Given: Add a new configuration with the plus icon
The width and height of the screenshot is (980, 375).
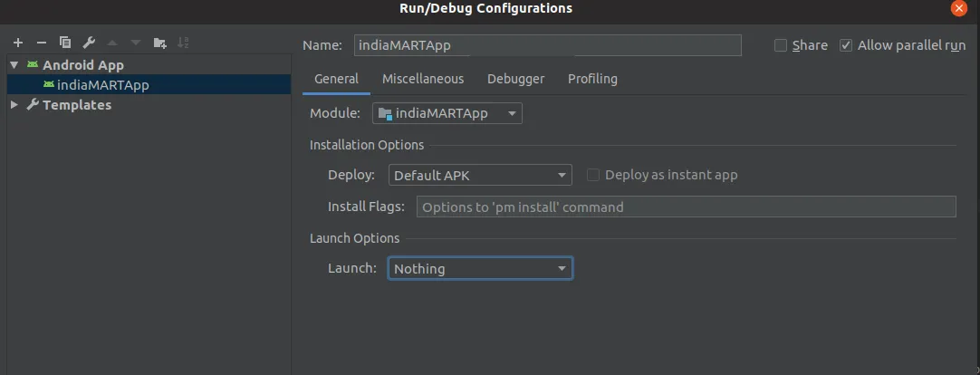Looking at the screenshot, I should (18, 43).
